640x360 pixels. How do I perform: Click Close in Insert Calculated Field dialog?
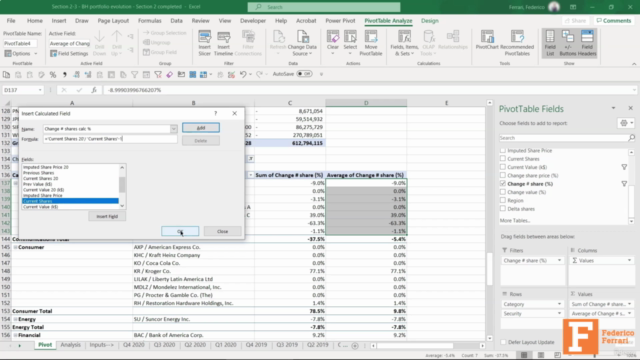pyautogui.click(x=222, y=231)
